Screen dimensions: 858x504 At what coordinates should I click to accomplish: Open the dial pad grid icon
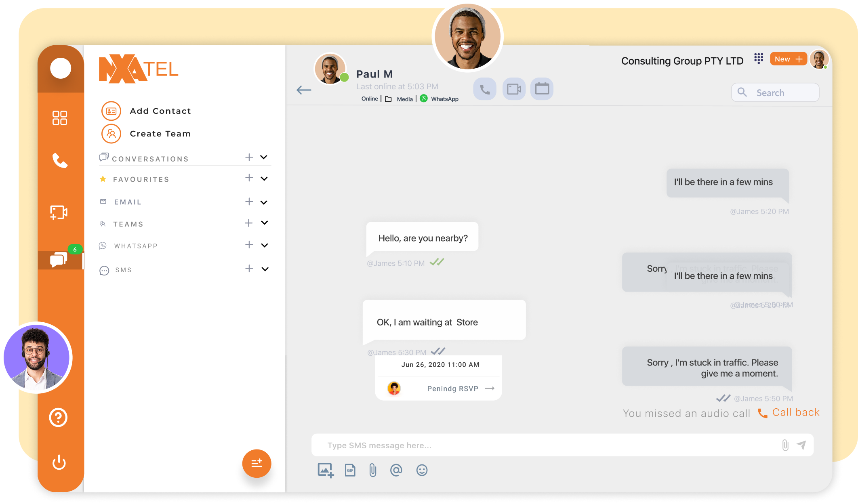(x=758, y=59)
